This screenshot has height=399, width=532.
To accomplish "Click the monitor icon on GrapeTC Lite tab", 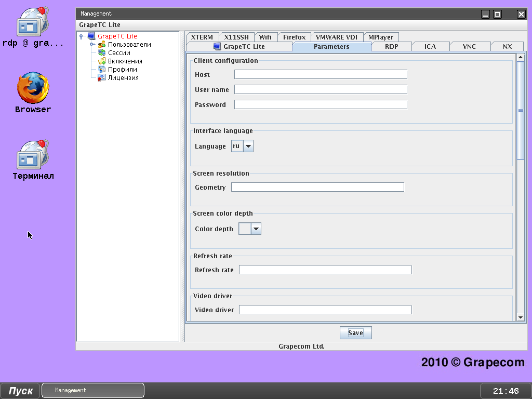I will tap(217, 46).
